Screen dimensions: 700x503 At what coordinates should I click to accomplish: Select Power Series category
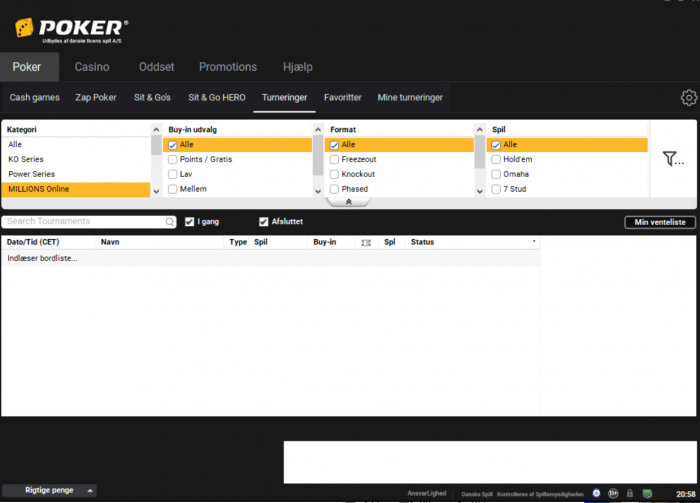click(x=76, y=174)
